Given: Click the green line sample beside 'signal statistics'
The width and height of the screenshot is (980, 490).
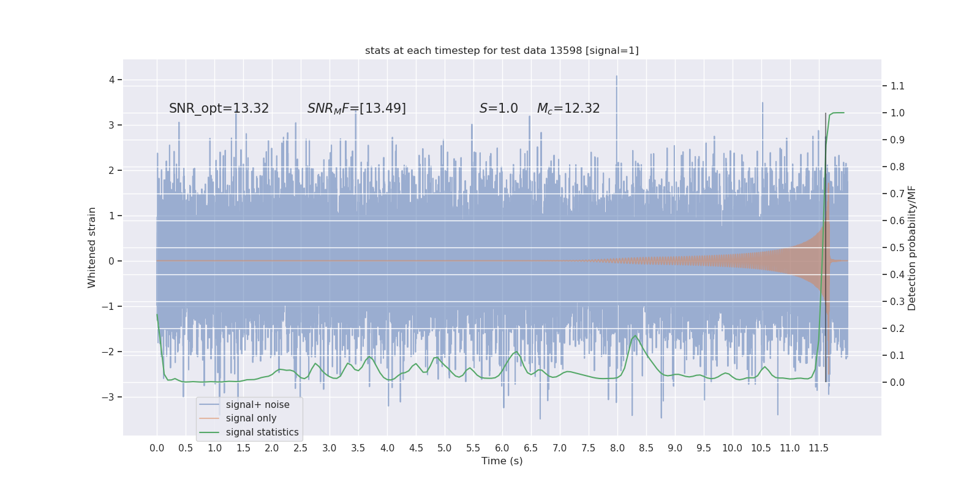Looking at the screenshot, I should click(209, 432).
